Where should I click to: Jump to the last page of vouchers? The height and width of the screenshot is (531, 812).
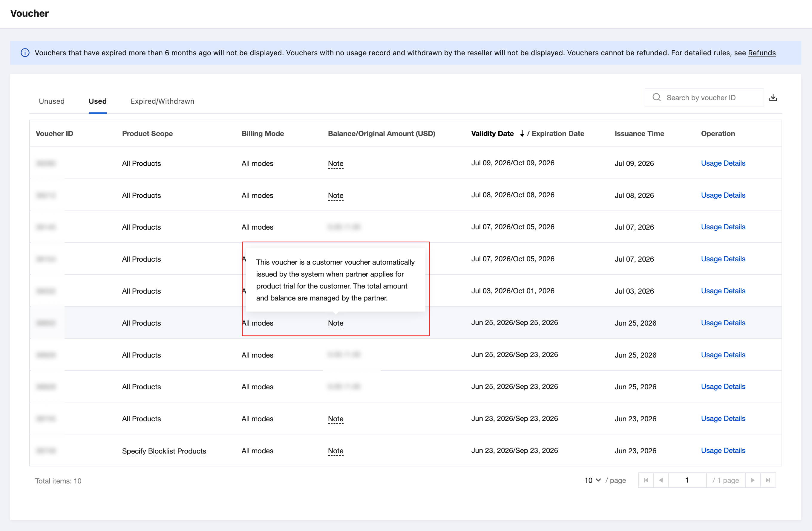(x=768, y=480)
